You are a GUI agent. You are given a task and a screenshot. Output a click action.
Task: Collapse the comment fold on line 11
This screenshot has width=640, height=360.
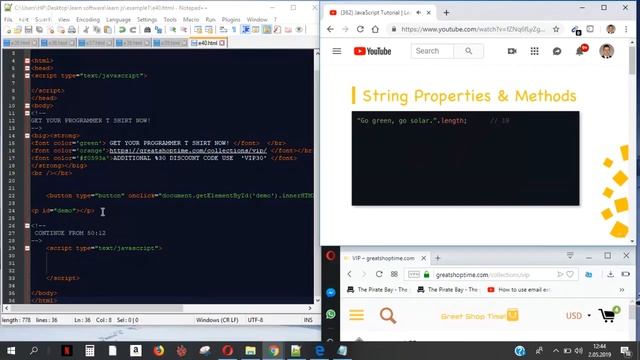click(27, 113)
